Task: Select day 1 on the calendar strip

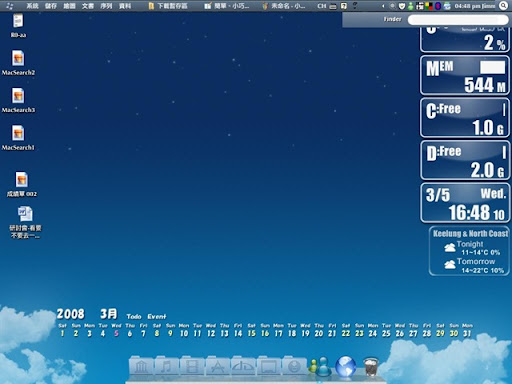Action: point(62,333)
